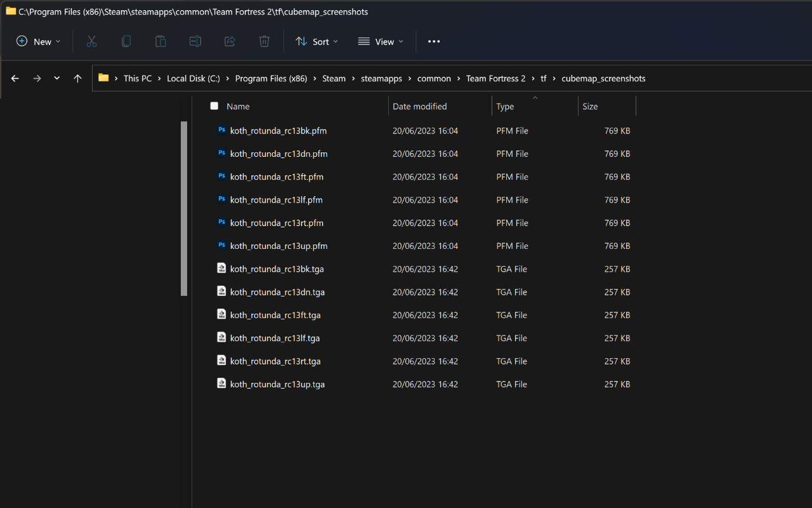Open the New dropdown menu
Image resolution: width=812 pixels, height=508 pixels.
click(39, 41)
